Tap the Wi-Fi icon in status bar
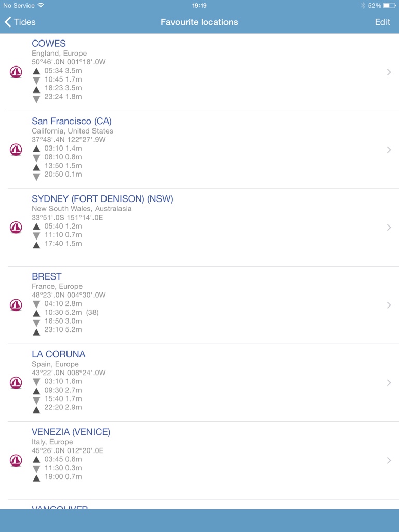The image size is (399, 532). pyautogui.click(x=41, y=5)
